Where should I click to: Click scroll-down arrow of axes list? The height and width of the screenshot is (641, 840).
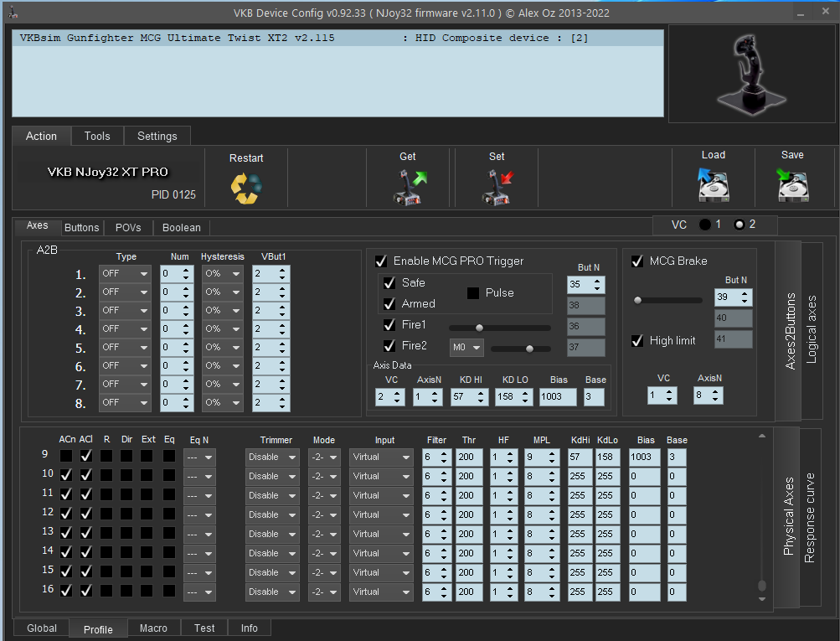pyautogui.click(x=762, y=599)
